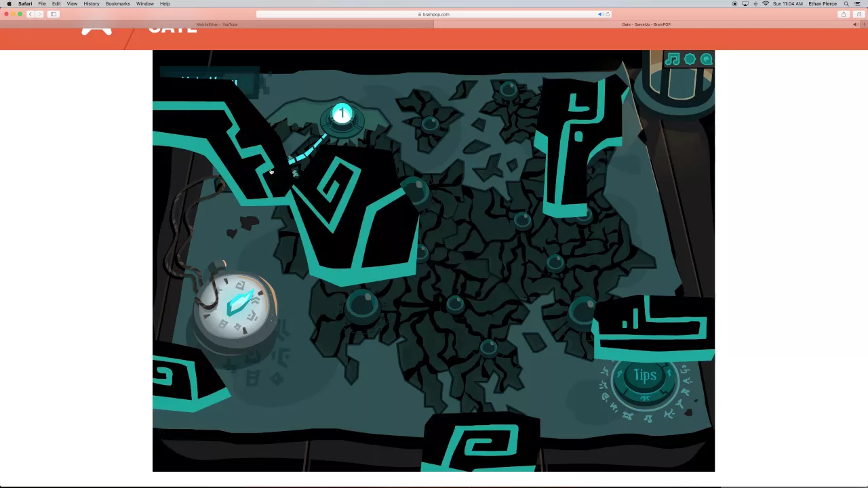Open the Ethan Pierce user menu

[x=823, y=3]
